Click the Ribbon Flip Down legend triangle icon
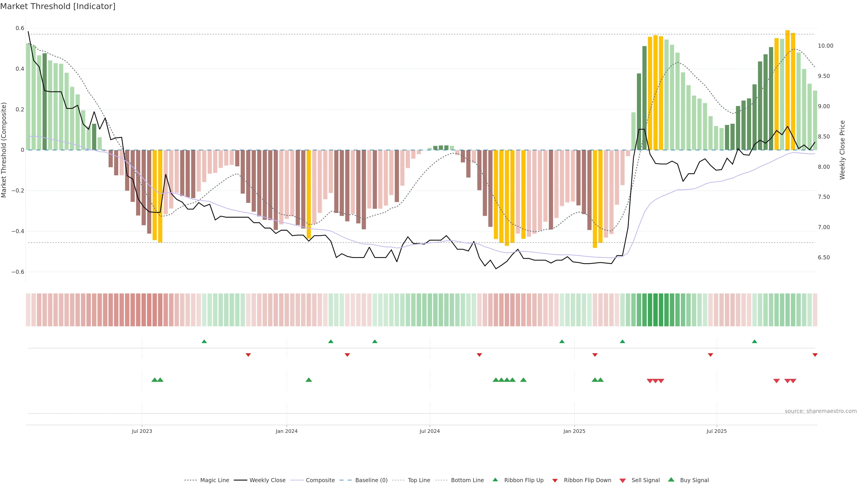Screen dimensions: 868x488 click(555, 481)
